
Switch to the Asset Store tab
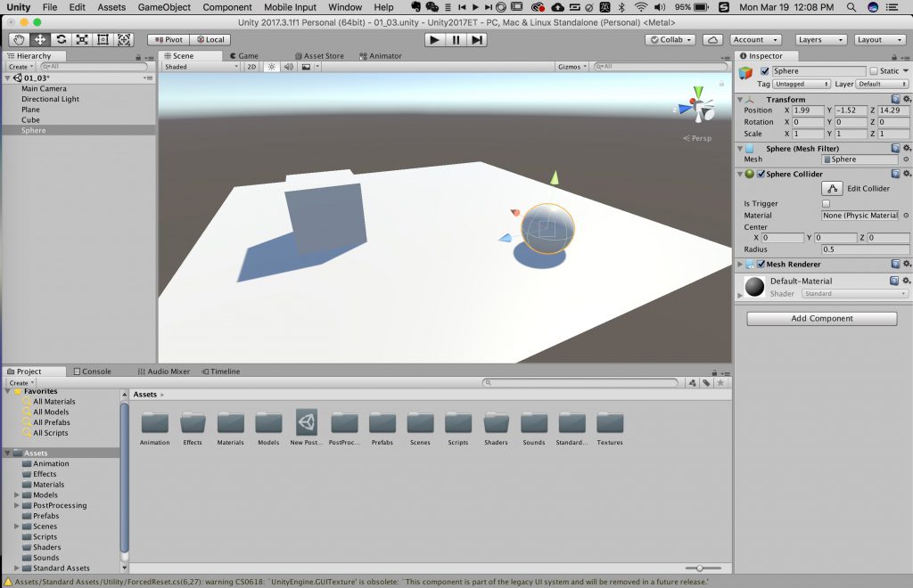tap(319, 56)
